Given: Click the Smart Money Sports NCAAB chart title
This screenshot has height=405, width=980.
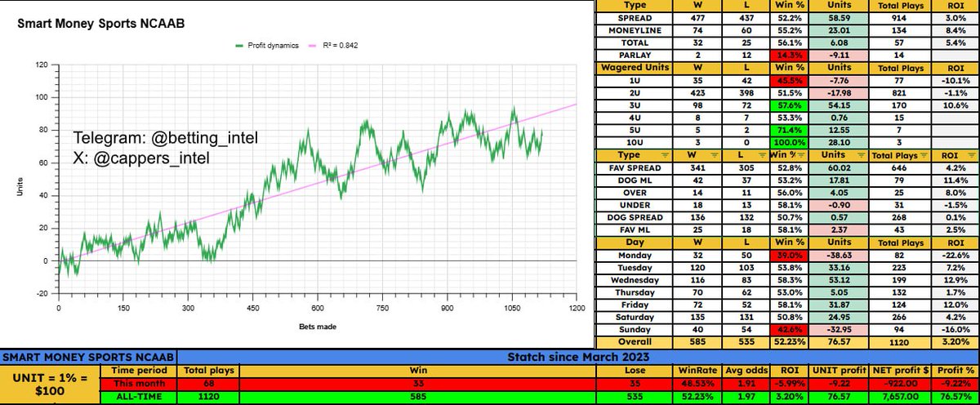Looking at the screenshot, I should coord(100,24).
